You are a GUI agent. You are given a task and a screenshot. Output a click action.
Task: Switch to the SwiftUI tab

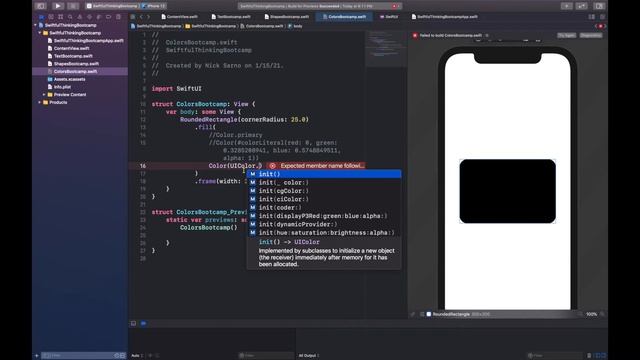point(389,17)
